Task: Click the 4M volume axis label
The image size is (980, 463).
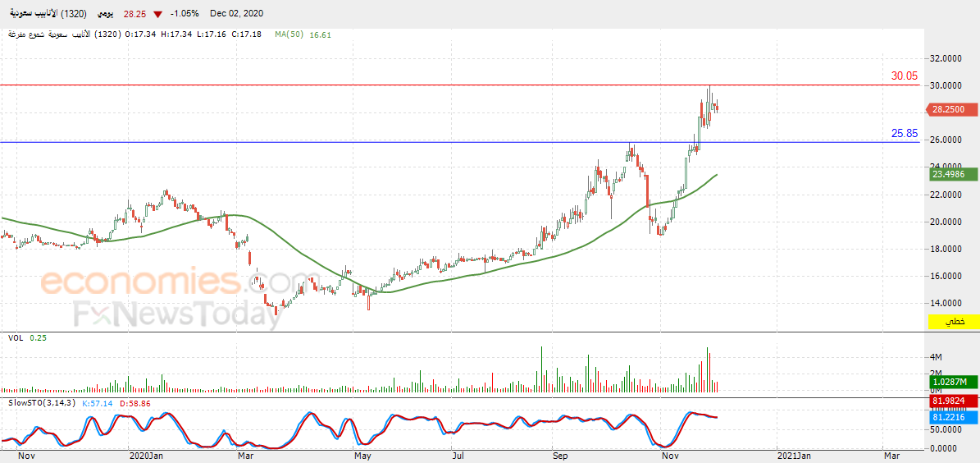Action: [937, 357]
